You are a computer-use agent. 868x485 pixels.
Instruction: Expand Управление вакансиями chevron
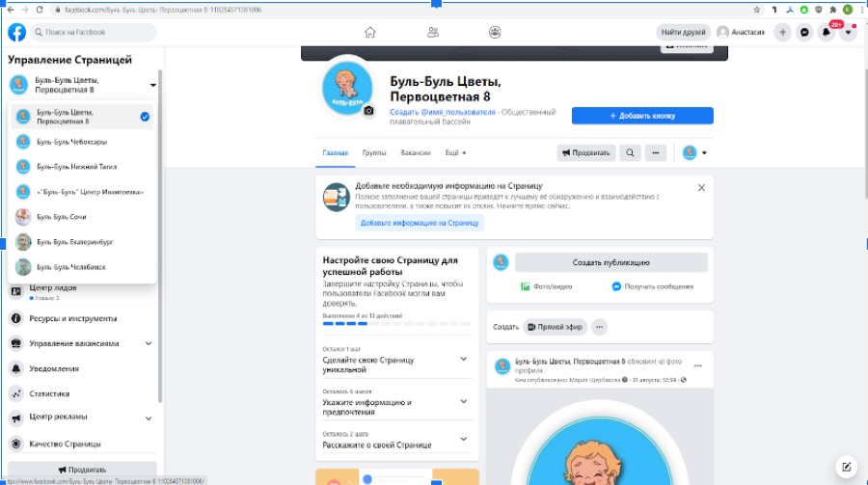149,343
